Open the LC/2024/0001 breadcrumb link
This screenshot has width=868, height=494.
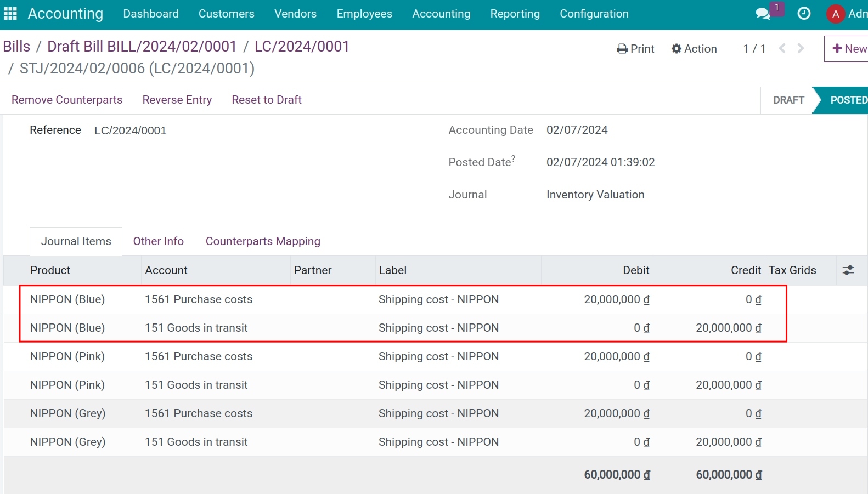pos(302,47)
